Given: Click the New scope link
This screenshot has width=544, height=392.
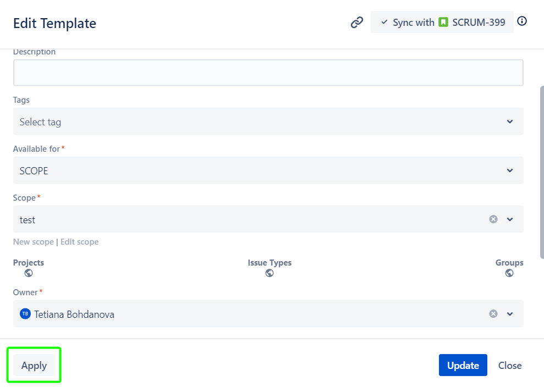Looking at the screenshot, I should click(x=33, y=242).
